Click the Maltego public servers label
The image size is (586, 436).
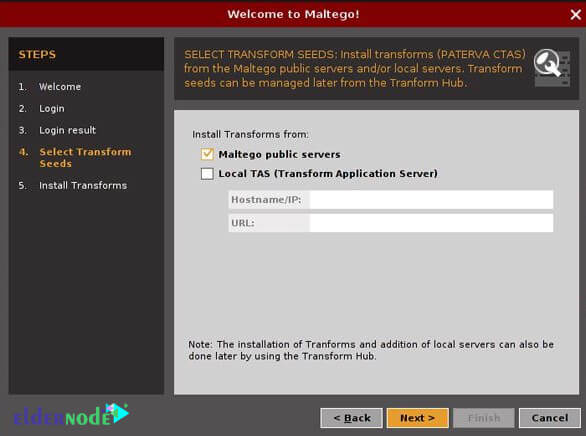[x=279, y=154]
